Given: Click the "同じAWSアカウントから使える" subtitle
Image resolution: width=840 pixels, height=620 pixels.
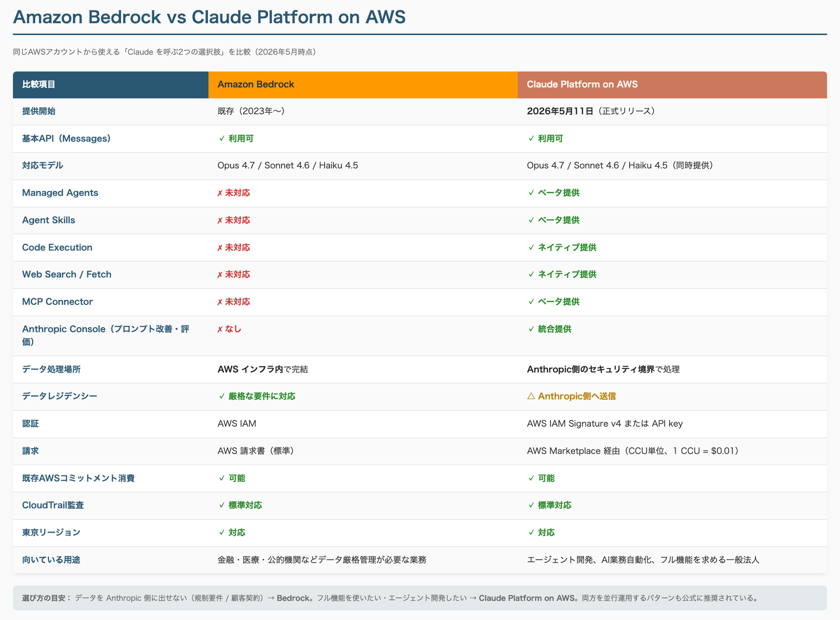Looking at the screenshot, I should 165,52.
